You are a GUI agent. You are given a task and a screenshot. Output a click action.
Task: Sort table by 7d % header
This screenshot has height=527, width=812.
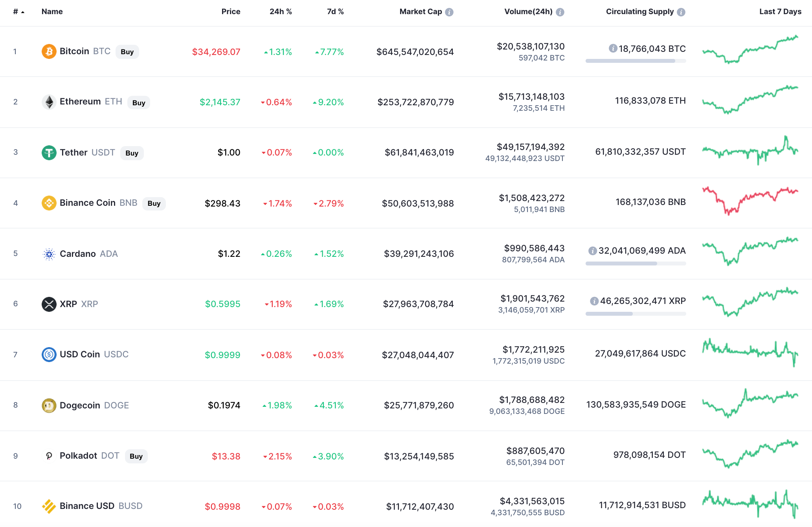[335, 11]
